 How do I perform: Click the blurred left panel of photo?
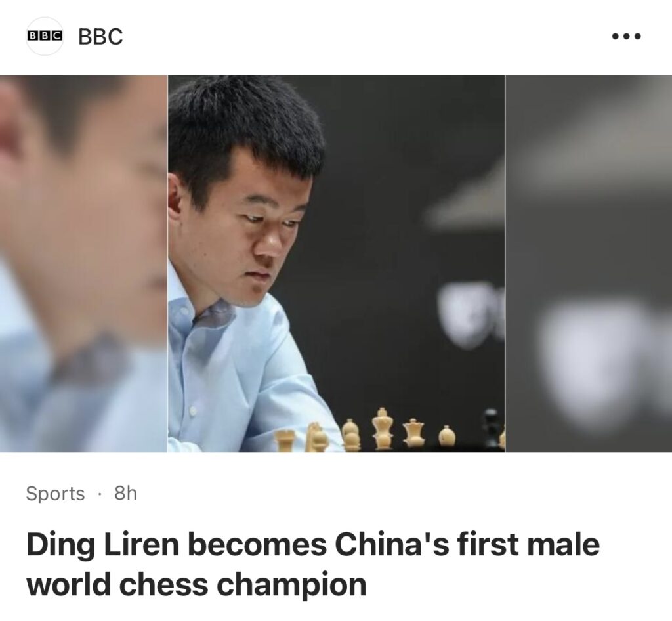(83, 264)
